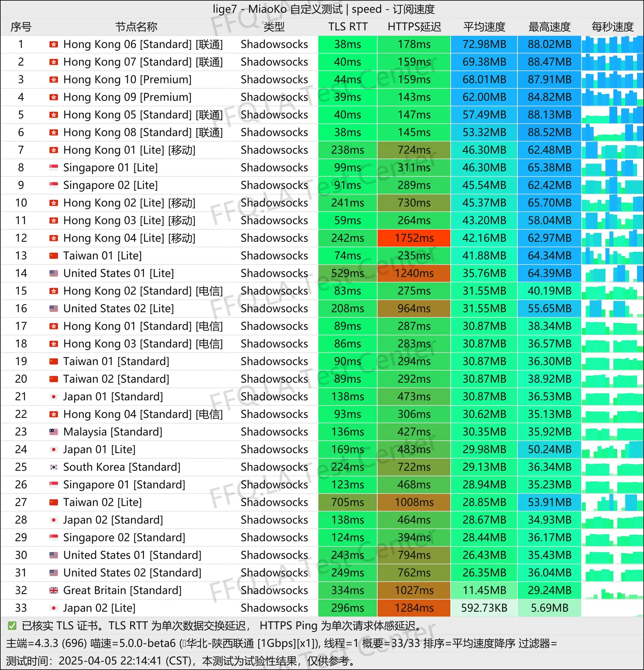Viewport: 644px width, 670px height.
Task: Click the Malaysia flag icon
Action: tap(53, 432)
